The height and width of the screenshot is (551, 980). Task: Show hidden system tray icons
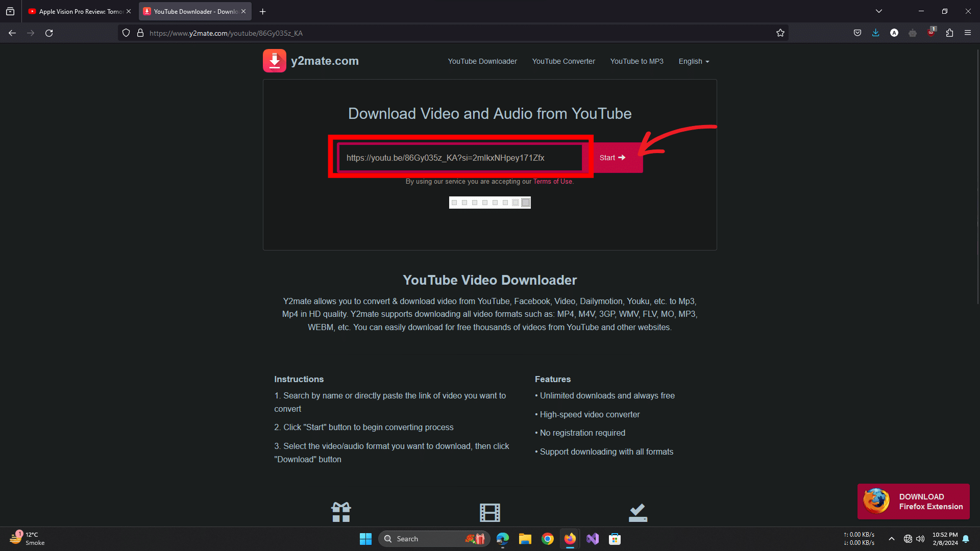[891, 539]
